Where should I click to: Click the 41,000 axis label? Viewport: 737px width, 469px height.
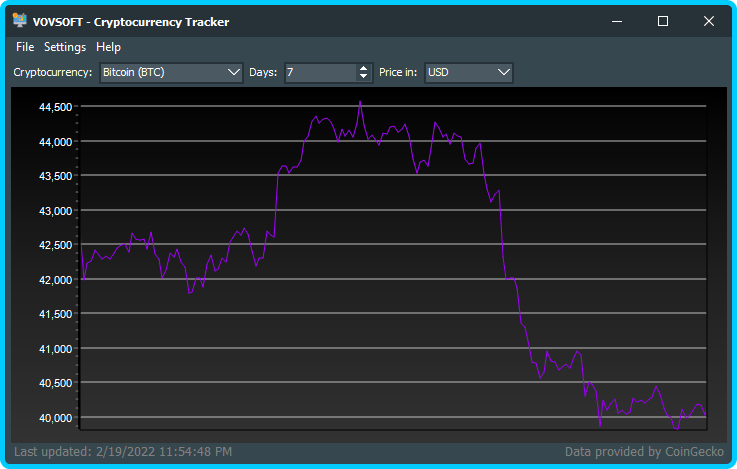pos(55,349)
